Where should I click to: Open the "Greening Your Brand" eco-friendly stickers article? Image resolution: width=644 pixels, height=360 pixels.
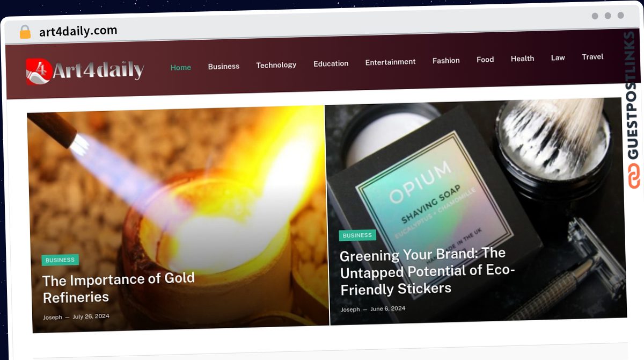tap(427, 271)
